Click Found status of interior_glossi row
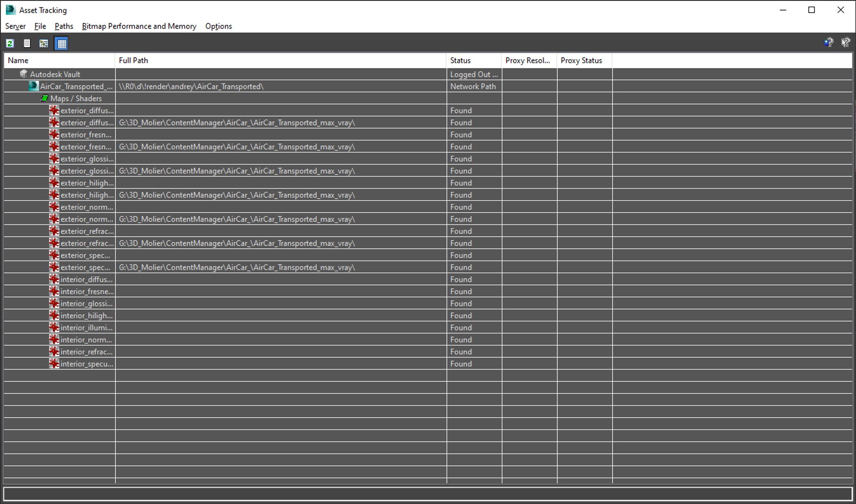The image size is (856, 504). point(461,304)
